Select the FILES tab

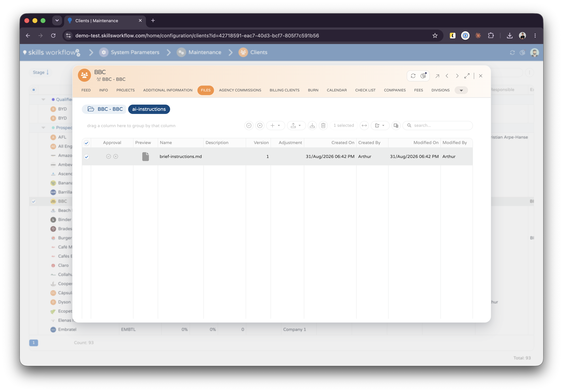[206, 90]
